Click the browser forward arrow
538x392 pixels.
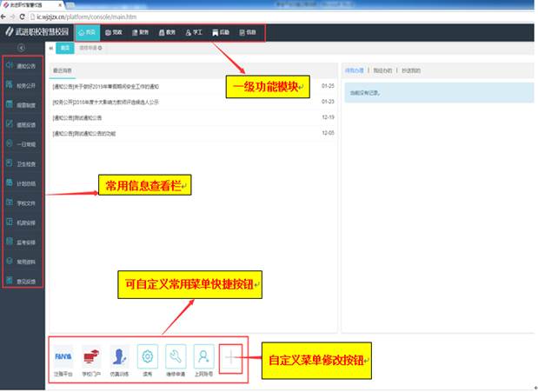click(13, 17)
